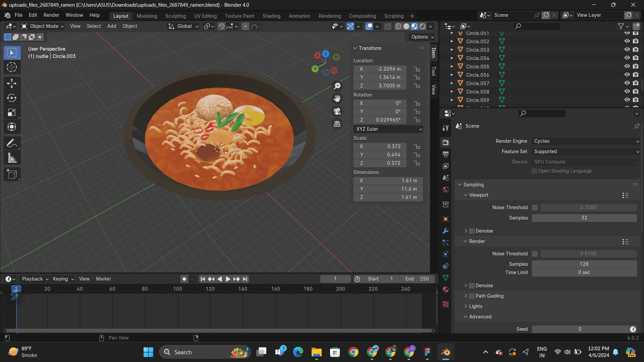The image size is (644, 362).
Task: Activate the Annotate pencil tool
Action: [x=12, y=143]
